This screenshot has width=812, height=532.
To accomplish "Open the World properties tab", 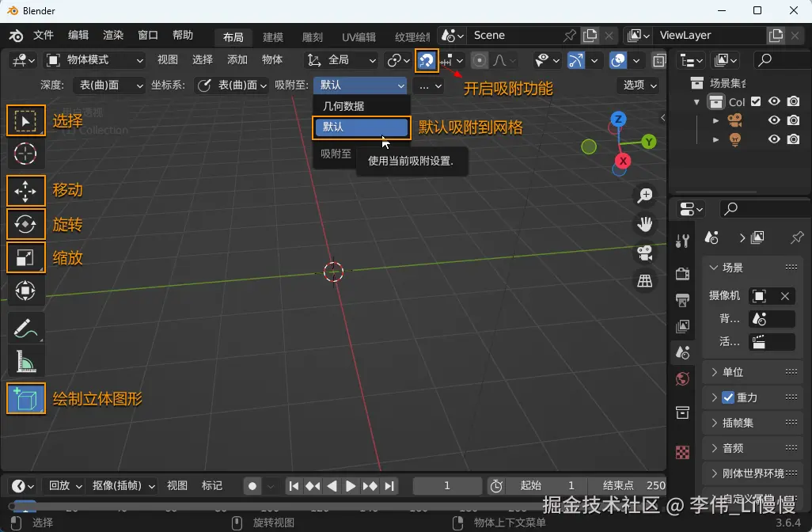I will (x=682, y=379).
